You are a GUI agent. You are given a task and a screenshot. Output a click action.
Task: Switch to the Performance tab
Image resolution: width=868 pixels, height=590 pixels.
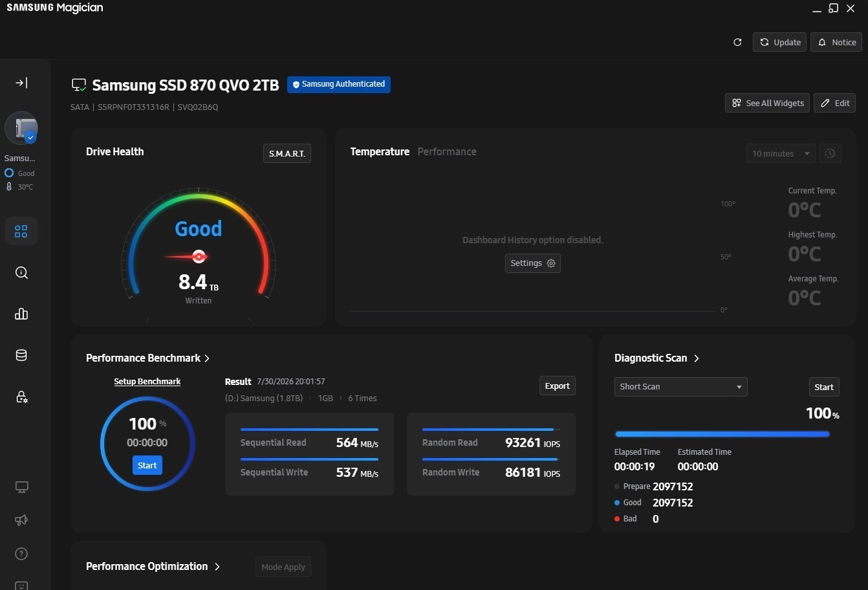[447, 151]
